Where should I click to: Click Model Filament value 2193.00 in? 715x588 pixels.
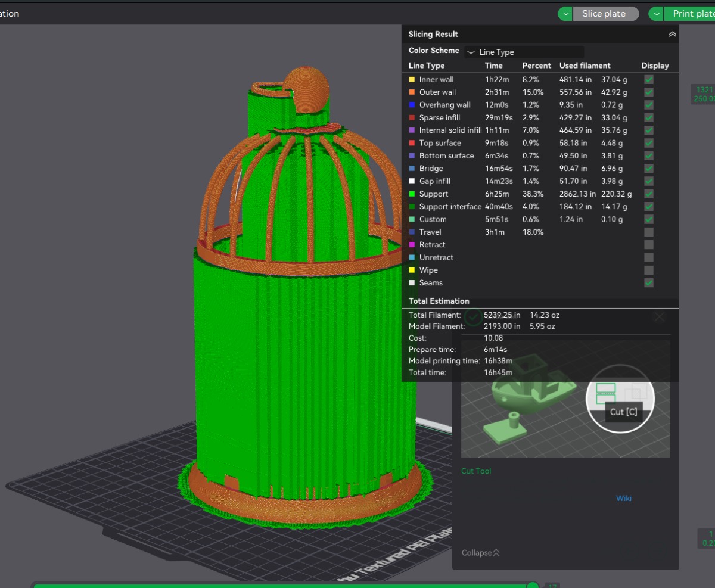pos(502,326)
